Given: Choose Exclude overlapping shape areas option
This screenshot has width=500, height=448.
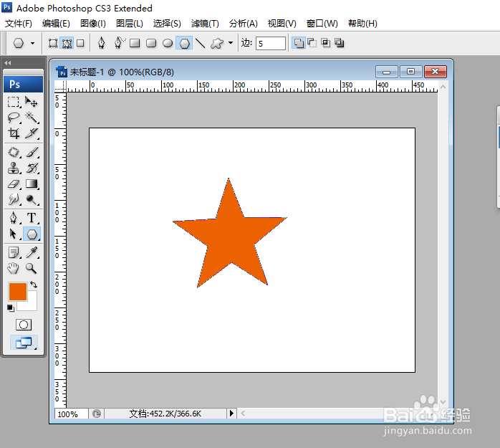Looking at the screenshot, I should tap(340, 43).
